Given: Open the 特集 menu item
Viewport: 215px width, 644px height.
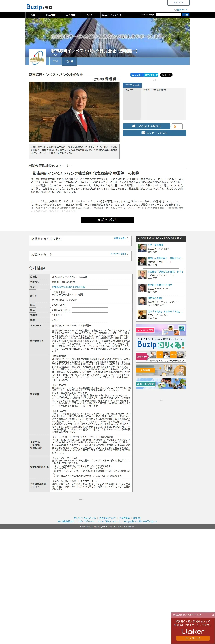Looking at the screenshot, I should (x=33, y=15).
